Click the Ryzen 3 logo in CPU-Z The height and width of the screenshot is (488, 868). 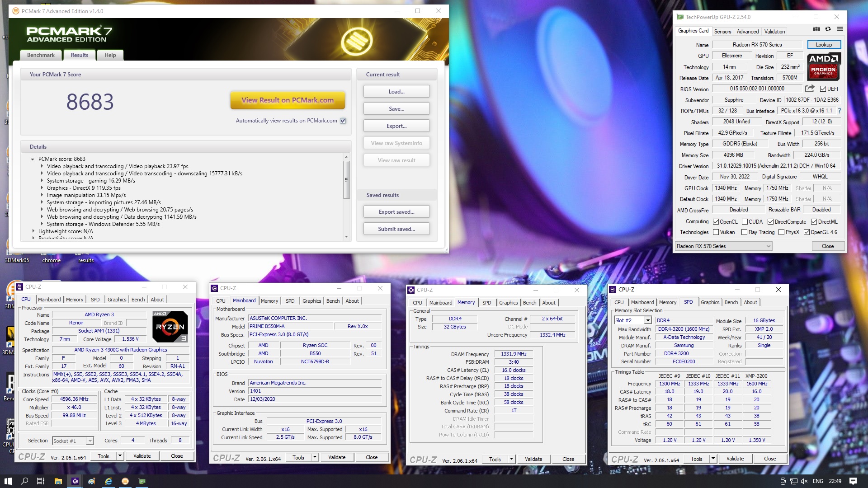(170, 326)
